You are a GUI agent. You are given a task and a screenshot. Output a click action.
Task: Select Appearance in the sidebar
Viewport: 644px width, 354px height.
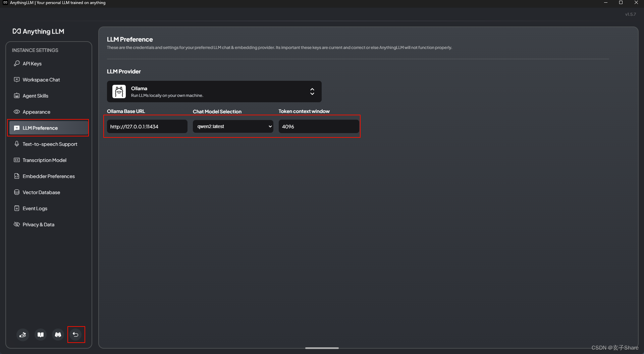point(49,112)
